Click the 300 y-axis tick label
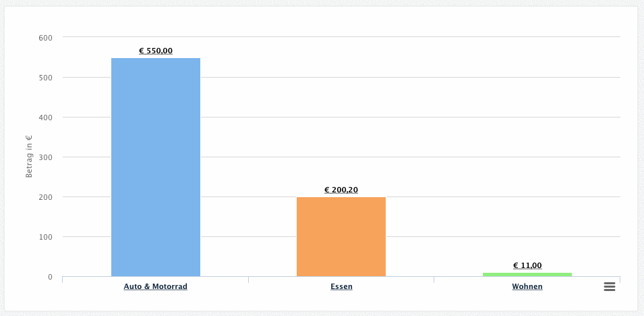 (x=45, y=157)
